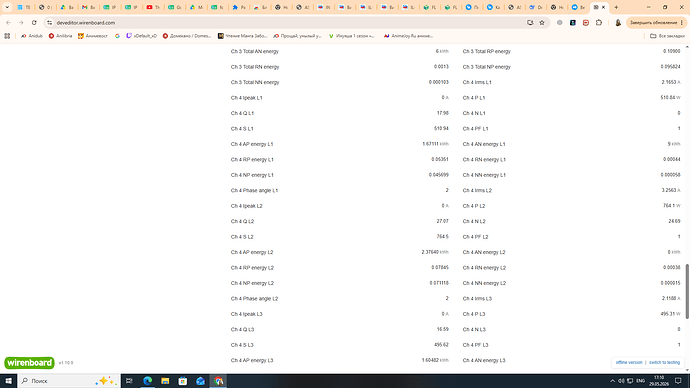690x388 pixels.
Task: Open the Windows Start menu
Action: (x=8, y=381)
